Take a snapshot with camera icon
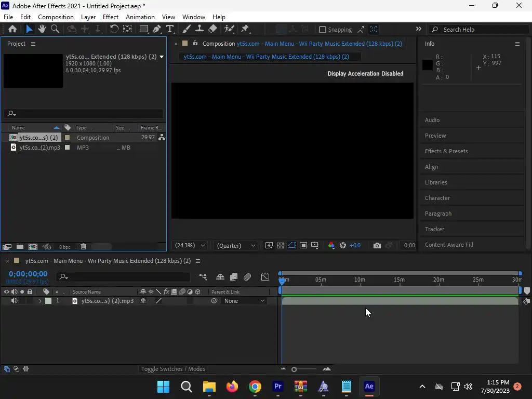The width and height of the screenshot is (532, 399). (377, 245)
